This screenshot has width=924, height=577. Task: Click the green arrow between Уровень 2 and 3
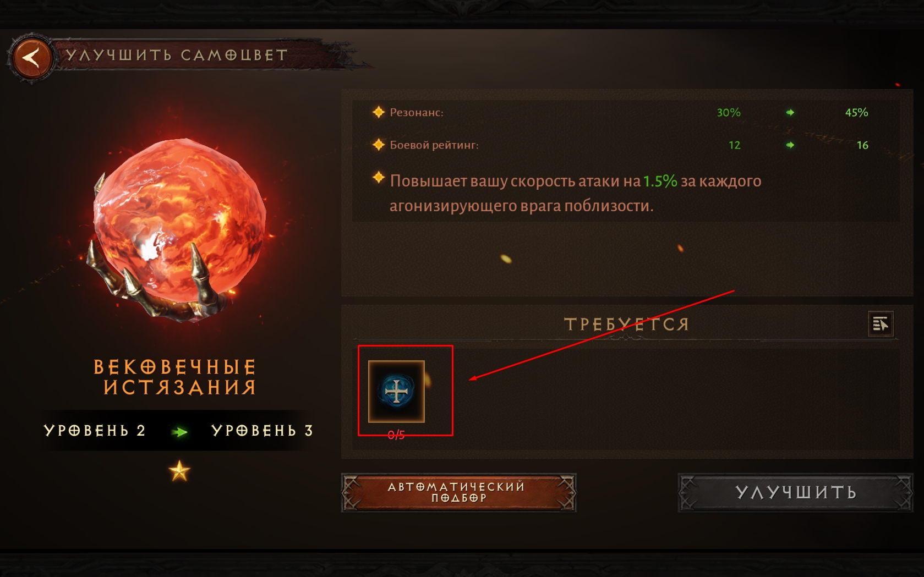click(179, 432)
